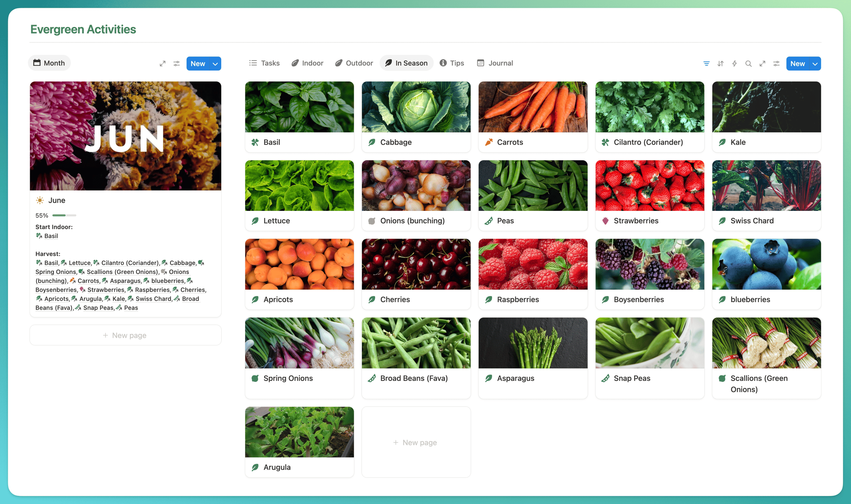Image resolution: width=851 pixels, height=504 pixels.
Task: Click the New button in gallery toolbar
Action: click(798, 64)
